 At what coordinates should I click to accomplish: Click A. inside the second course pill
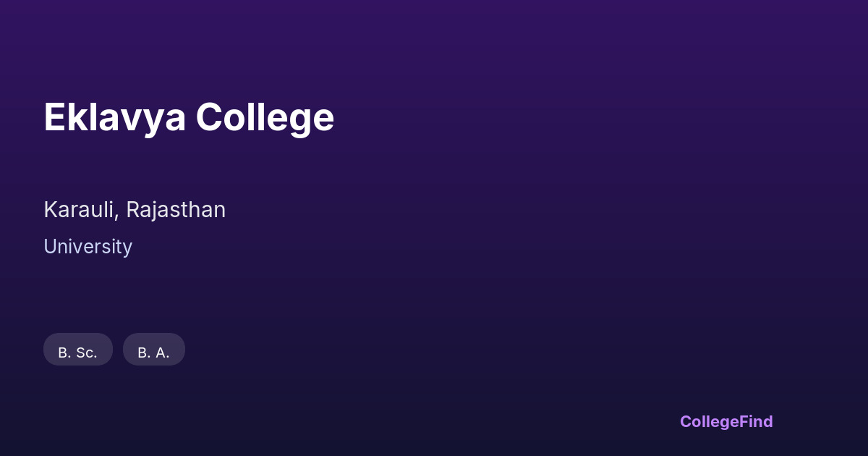coord(163,353)
